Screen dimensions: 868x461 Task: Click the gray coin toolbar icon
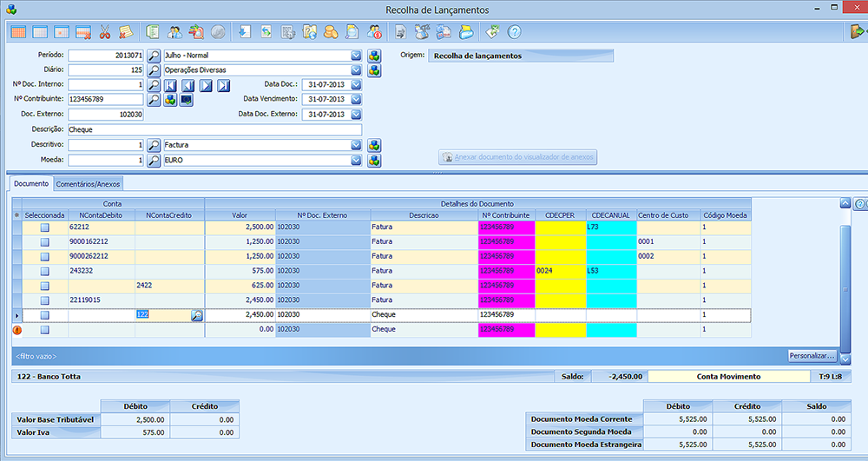point(218,32)
